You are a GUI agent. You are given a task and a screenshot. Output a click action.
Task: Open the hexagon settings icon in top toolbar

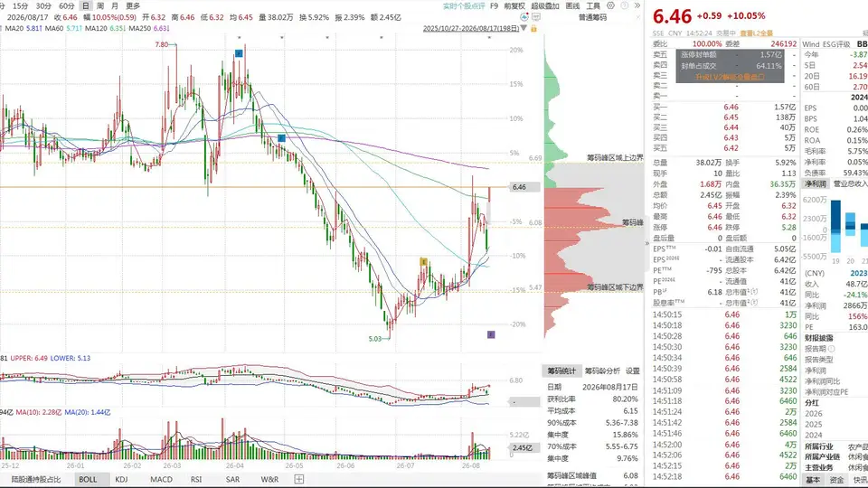pyautogui.click(x=610, y=5)
